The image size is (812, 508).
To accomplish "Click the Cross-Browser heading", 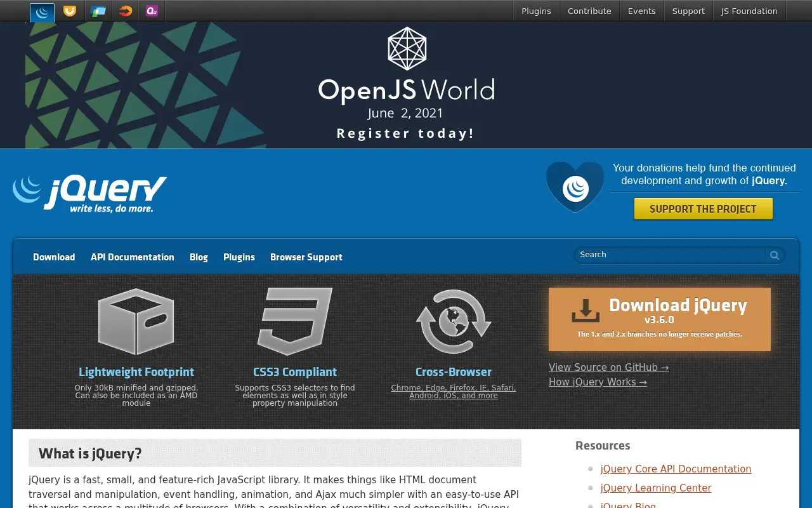I will pos(454,372).
